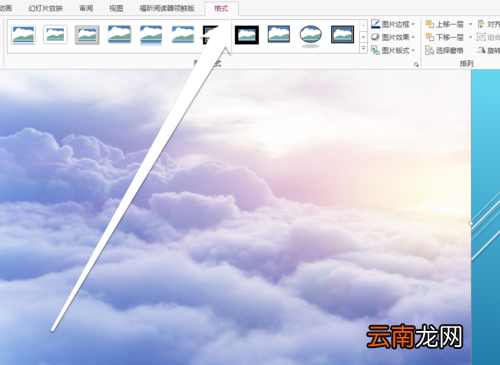Apply the thick matte black picture style
500x365 pixels.
pos(247,35)
